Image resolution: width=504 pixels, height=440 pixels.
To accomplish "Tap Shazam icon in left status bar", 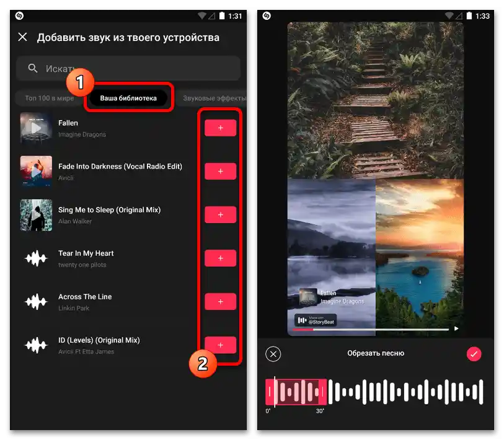I will click(19, 15).
